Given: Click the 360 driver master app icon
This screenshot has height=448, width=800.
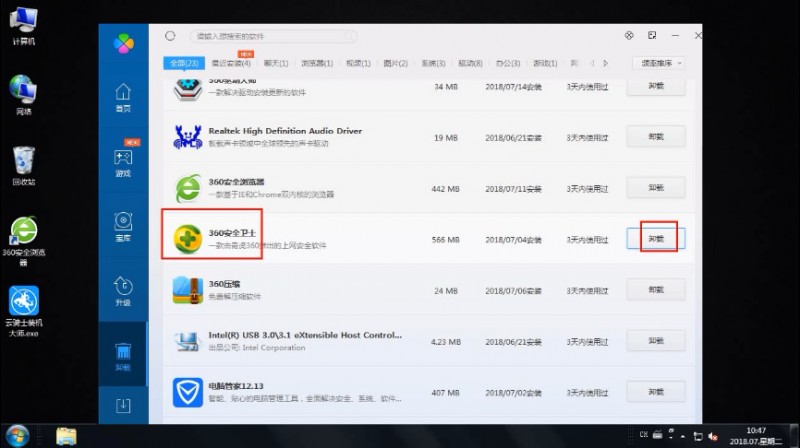Looking at the screenshot, I should pos(188,88).
